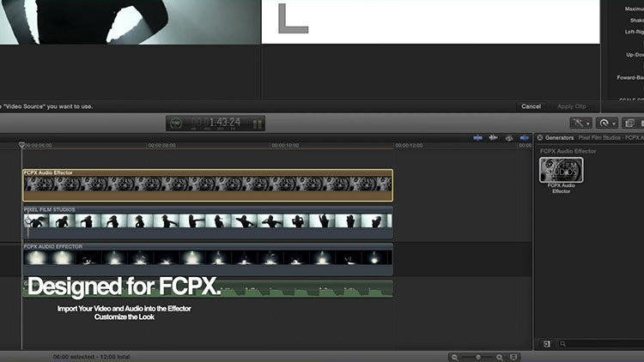The image size is (644, 362).
Task: Click the FCPX Audio Effector category heading
Action: coord(568,151)
